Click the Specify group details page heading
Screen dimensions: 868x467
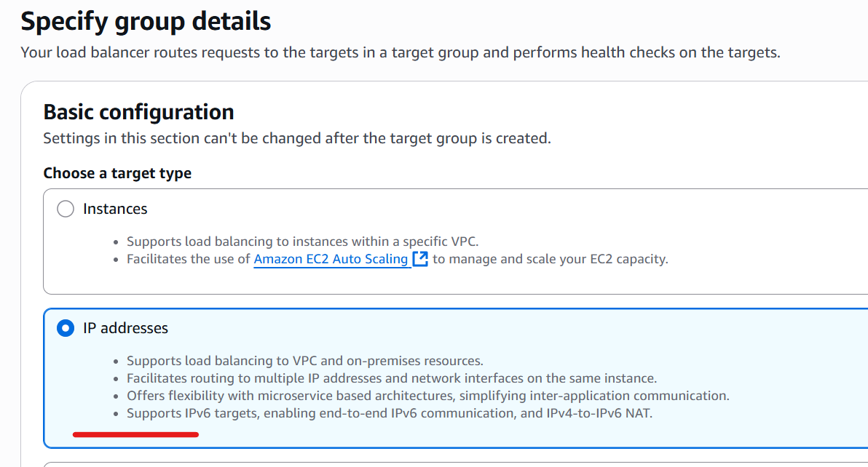click(146, 22)
